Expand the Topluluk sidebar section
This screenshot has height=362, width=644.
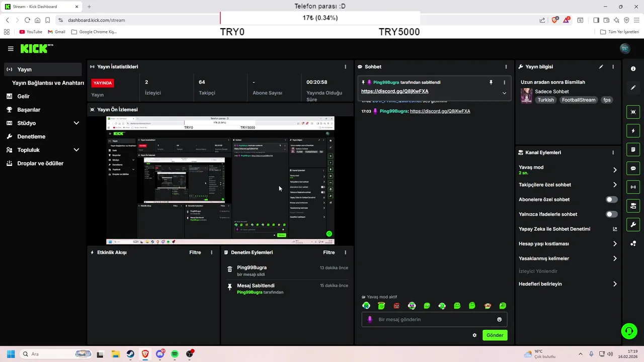pyautogui.click(x=76, y=150)
